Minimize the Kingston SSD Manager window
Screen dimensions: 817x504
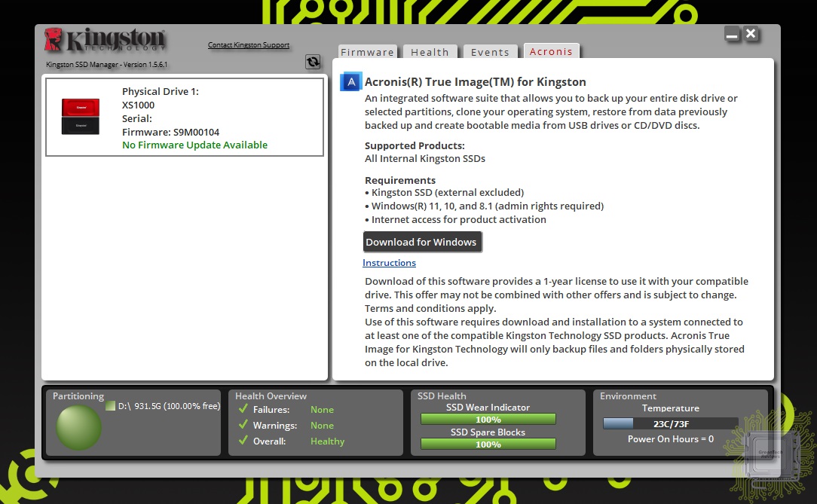[x=732, y=34]
